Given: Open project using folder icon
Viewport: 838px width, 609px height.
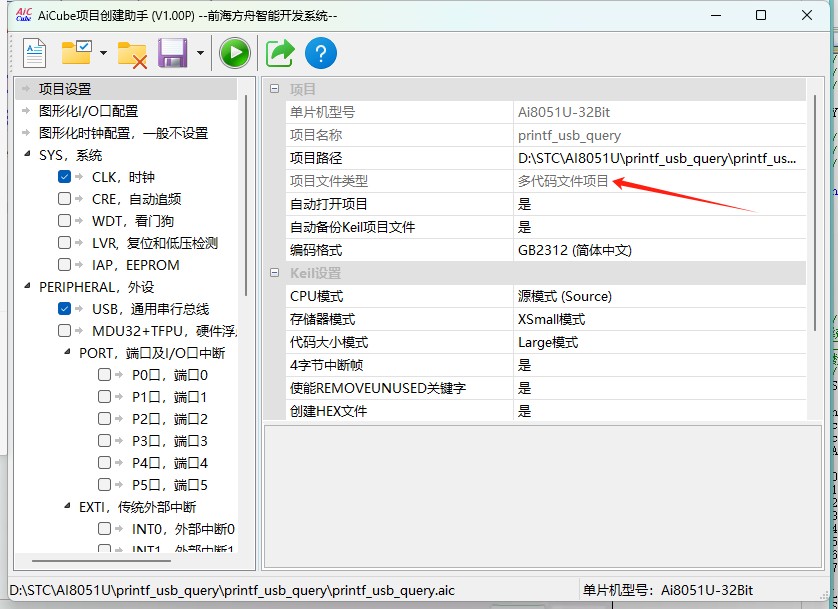Looking at the screenshot, I should [x=76, y=52].
